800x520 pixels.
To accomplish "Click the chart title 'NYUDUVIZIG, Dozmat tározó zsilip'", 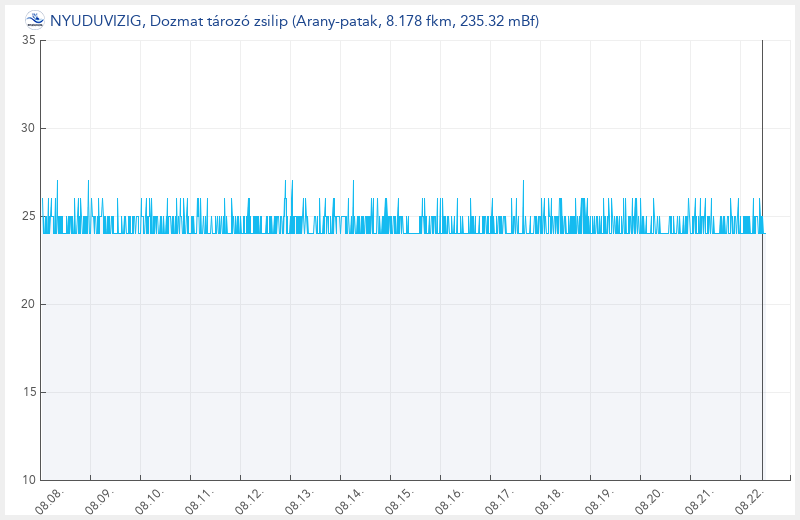I will (169, 21).
